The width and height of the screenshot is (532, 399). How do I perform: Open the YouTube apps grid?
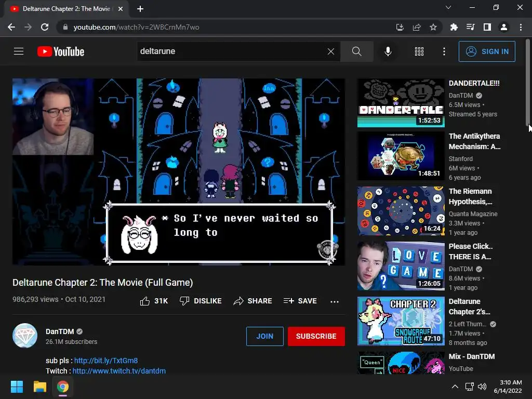click(x=419, y=51)
